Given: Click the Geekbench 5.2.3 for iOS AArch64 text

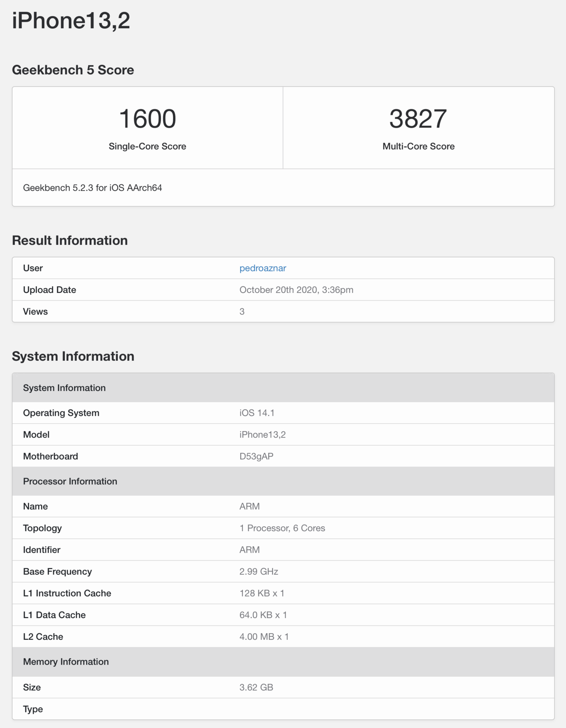Looking at the screenshot, I should coord(92,188).
